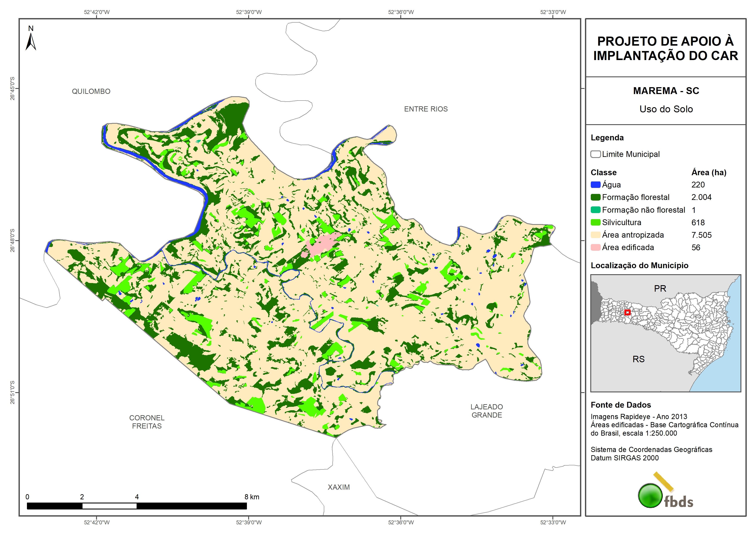Click the north arrow icon
Viewport: 756px width, 534px height.
click(31, 42)
